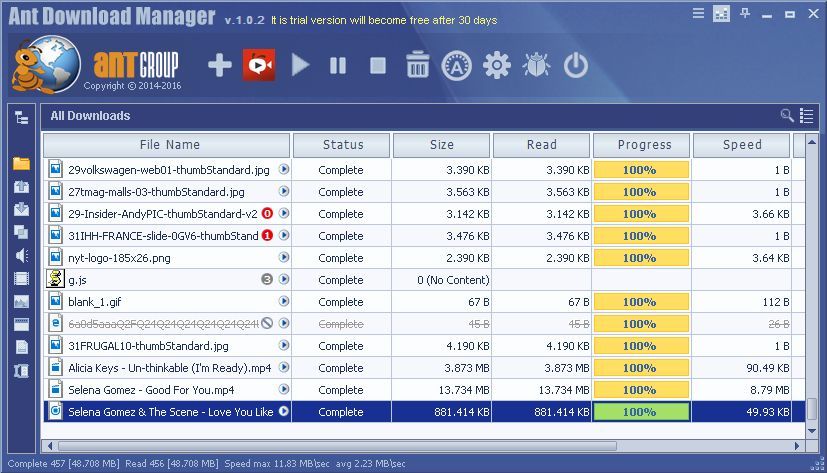
Task: Select 29-Insider-AndyPIC-thumbStandard-v2 row
Action: click(x=425, y=214)
